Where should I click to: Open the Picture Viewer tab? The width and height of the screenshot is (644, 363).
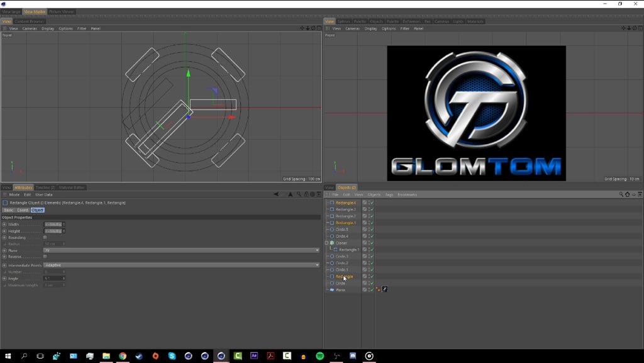point(62,12)
